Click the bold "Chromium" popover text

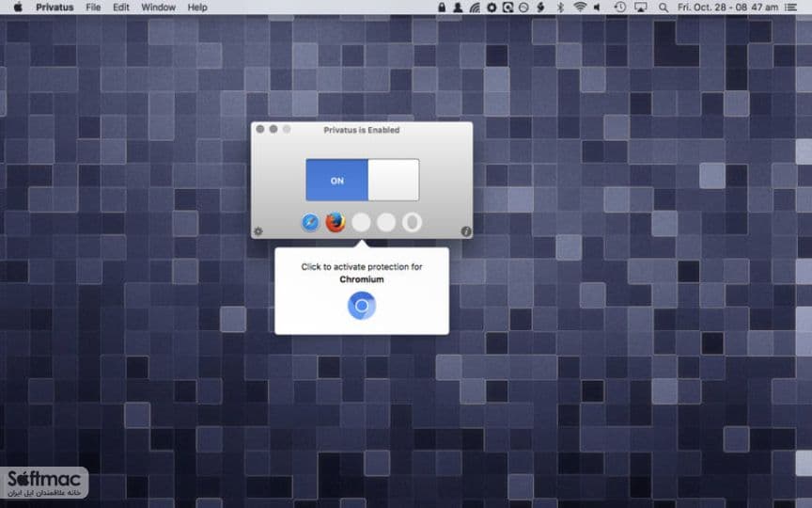tap(362, 279)
